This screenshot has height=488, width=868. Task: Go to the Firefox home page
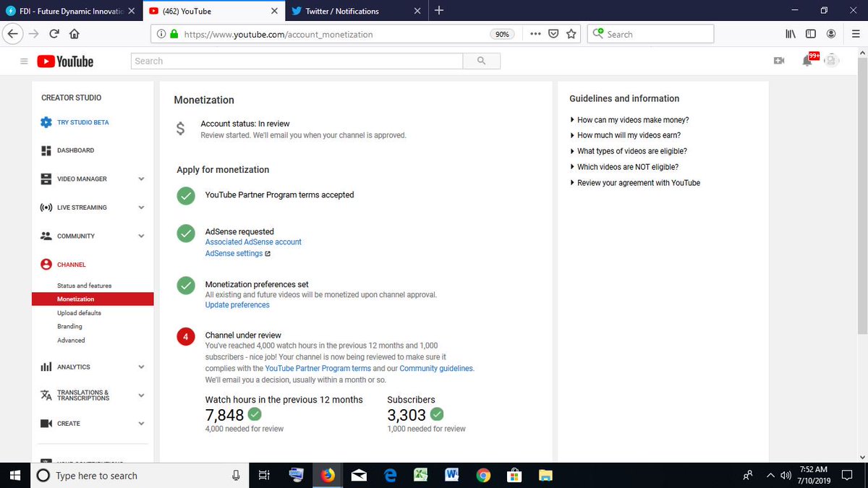74,34
